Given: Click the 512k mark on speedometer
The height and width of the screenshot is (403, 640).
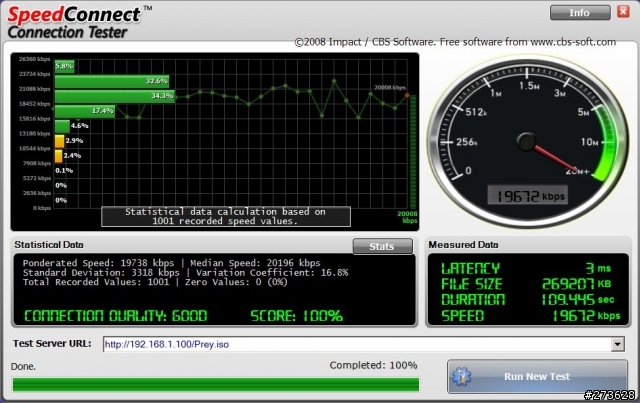Looking at the screenshot, I should click(476, 112).
